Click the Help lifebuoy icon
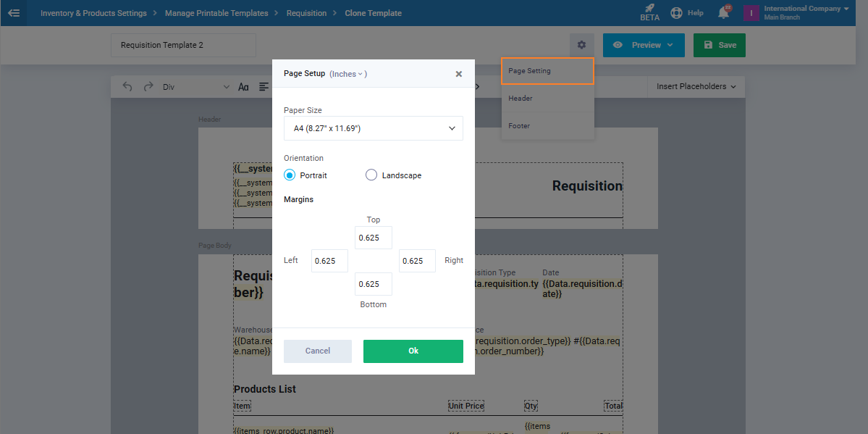 click(676, 13)
